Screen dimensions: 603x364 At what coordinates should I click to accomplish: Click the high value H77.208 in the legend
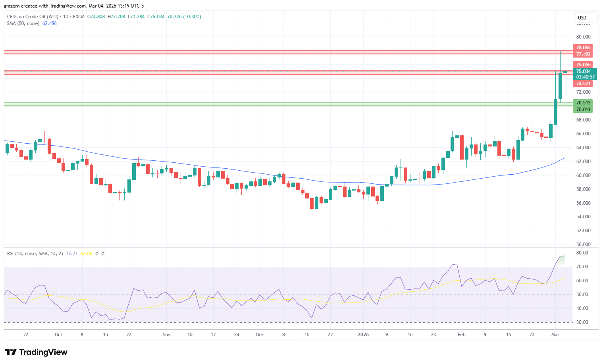click(x=116, y=17)
